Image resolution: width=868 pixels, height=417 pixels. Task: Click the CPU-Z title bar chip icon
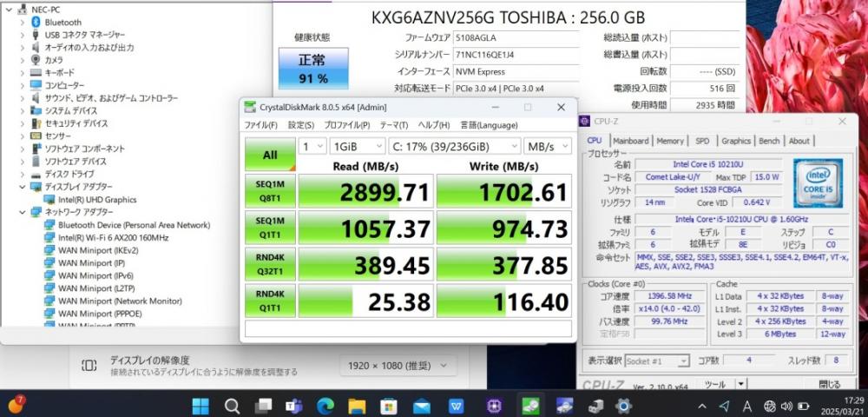584,121
